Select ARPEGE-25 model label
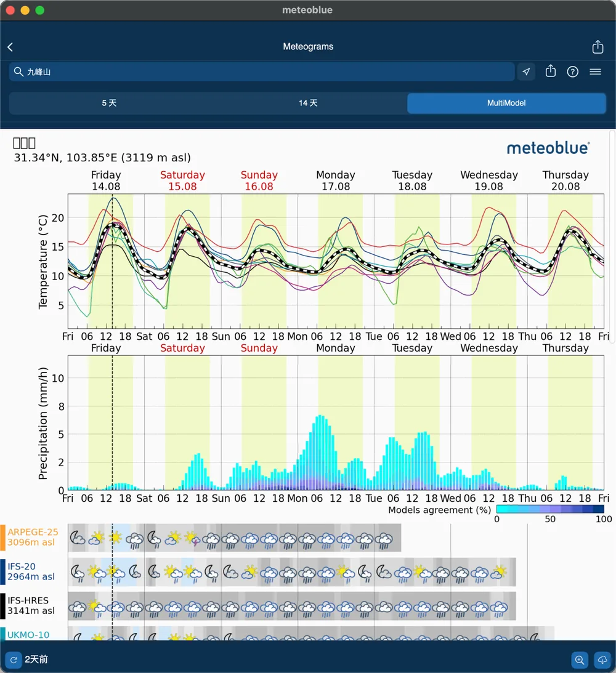This screenshot has height=673, width=616. point(33,537)
